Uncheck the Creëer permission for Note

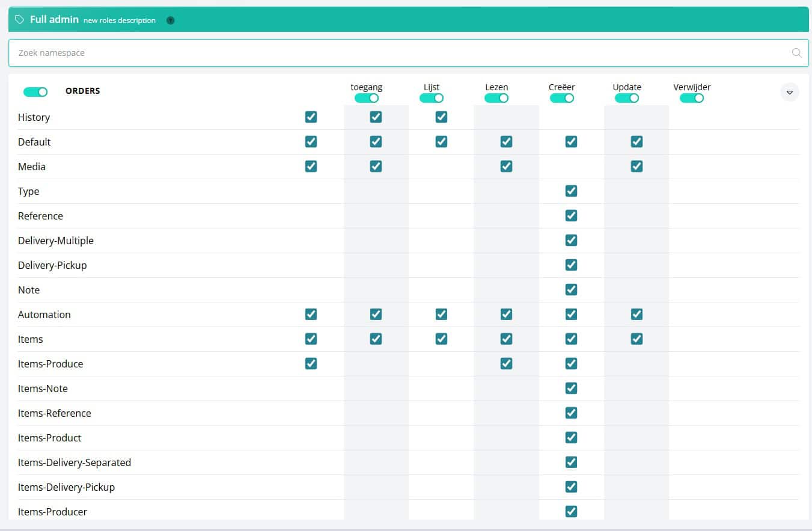pyautogui.click(x=571, y=289)
